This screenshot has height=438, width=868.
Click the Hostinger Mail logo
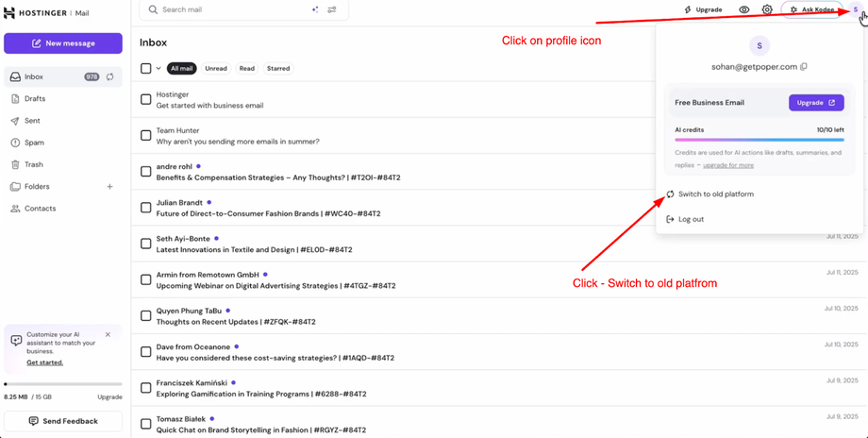pyautogui.click(x=46, y=12)
